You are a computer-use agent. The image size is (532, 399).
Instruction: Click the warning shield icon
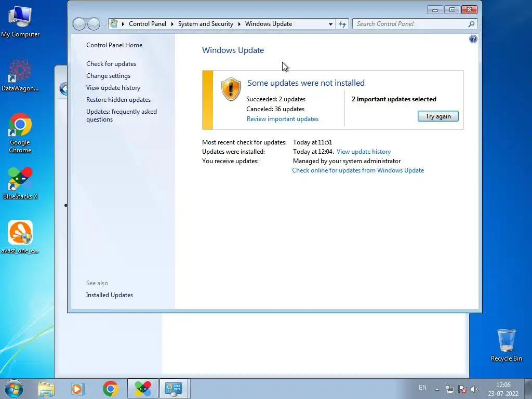tap(231, 89)
